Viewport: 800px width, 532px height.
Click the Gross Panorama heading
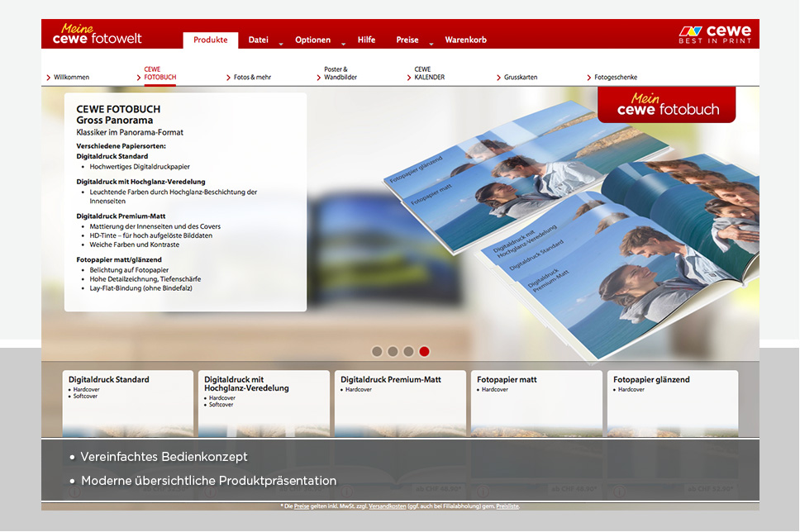click(115, 121)
